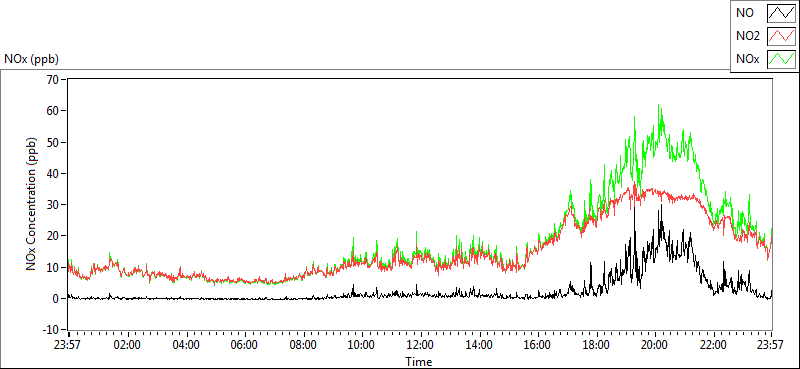The width and height of the screenshot is (800, 369).
Task: Click the 0 value on the y-axis
Action: point(56,299)
